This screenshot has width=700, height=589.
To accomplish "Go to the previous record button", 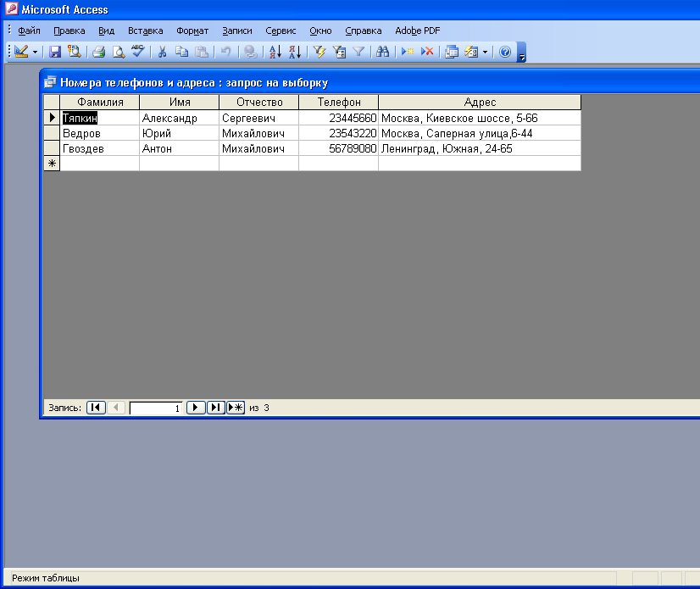I will (x=116, y=408).
